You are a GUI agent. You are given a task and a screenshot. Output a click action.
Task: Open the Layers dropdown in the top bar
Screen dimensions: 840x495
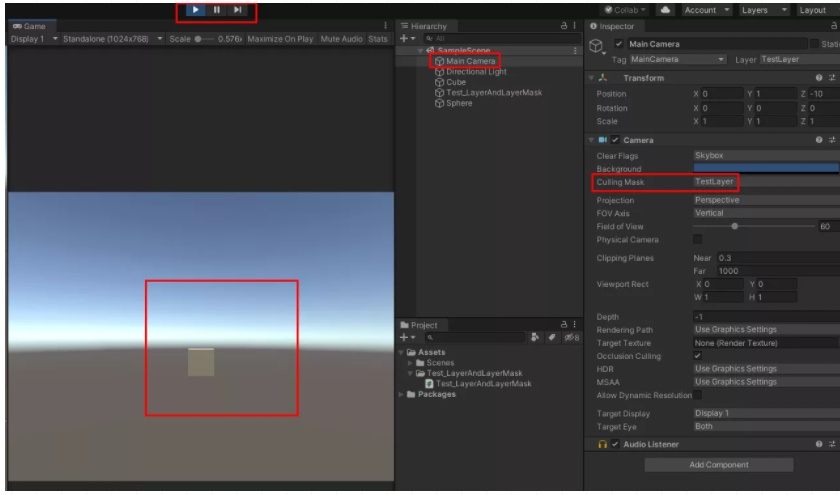[764, 10]
